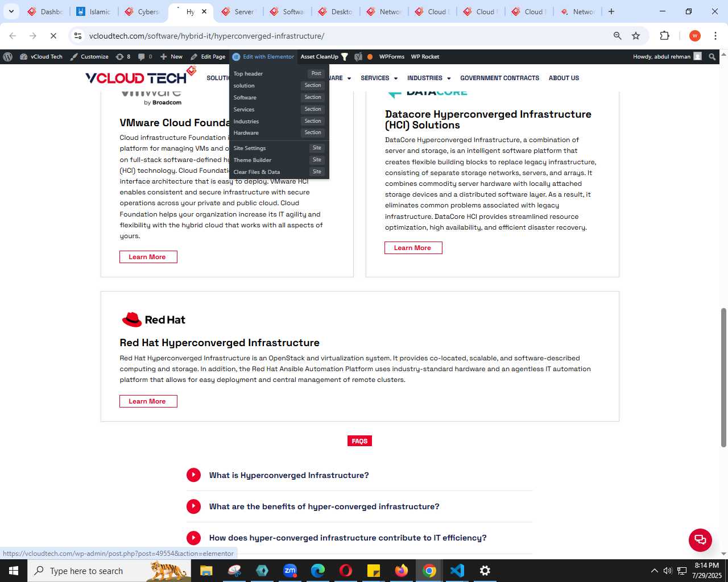
Task: Click the chat bubble widget button
Action: point(700,540)
